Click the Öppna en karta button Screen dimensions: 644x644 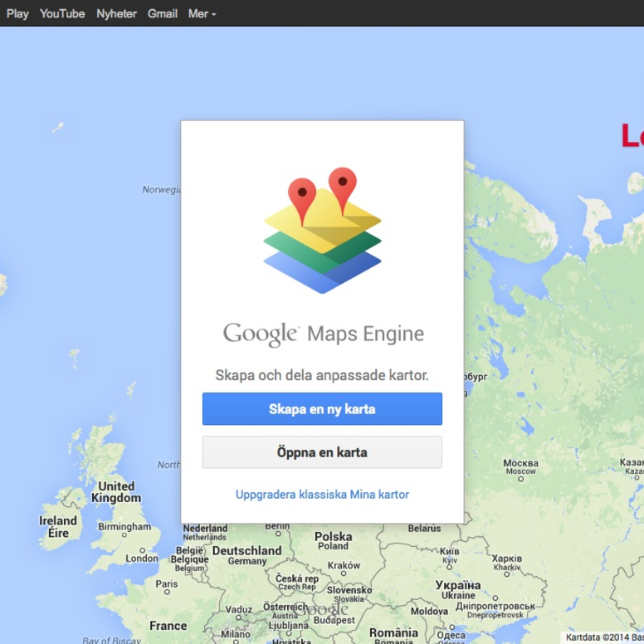pos(322,452)
